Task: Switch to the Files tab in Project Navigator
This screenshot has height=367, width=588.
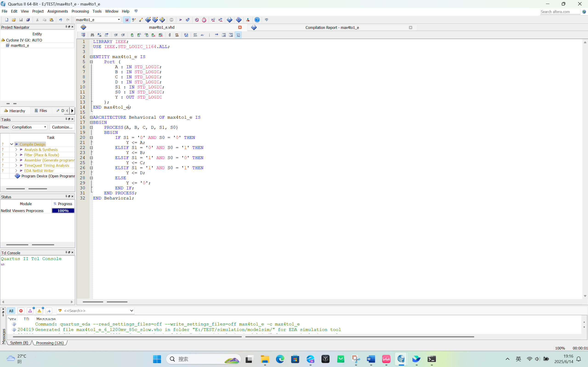Action: [41, 111]
